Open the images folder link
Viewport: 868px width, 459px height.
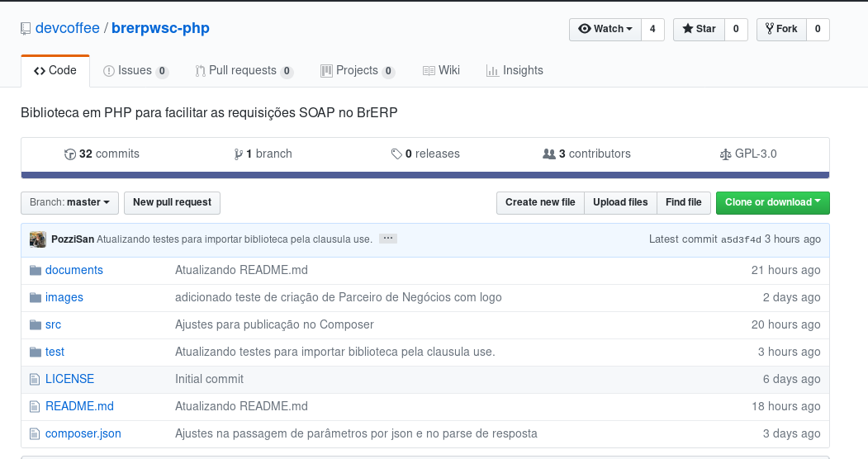(64, 297)
